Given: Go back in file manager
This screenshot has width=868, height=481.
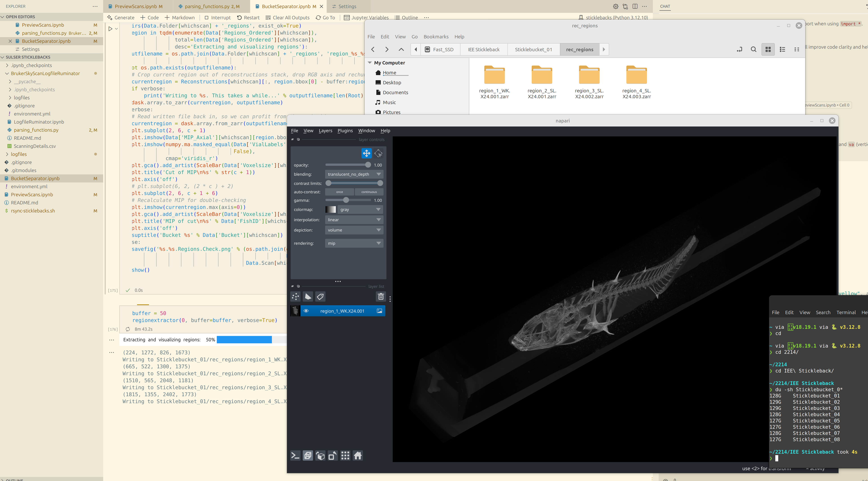Looking at the screenshot, I should (373, 50).
